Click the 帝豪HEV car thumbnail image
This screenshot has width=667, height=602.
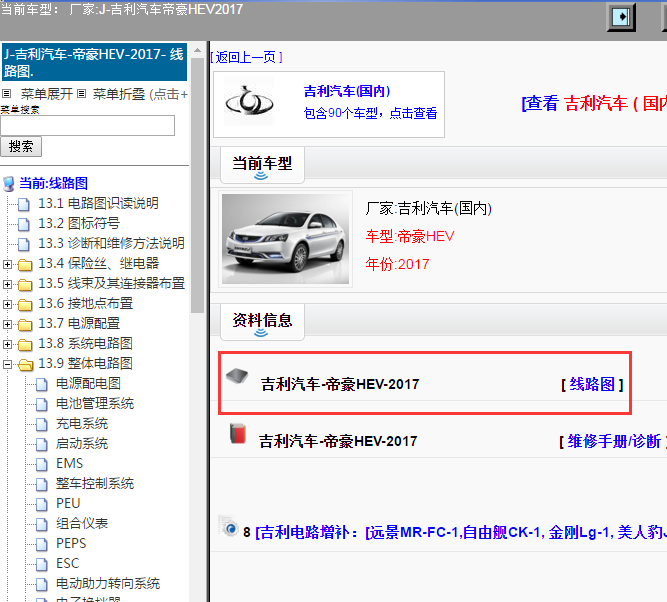285,239
